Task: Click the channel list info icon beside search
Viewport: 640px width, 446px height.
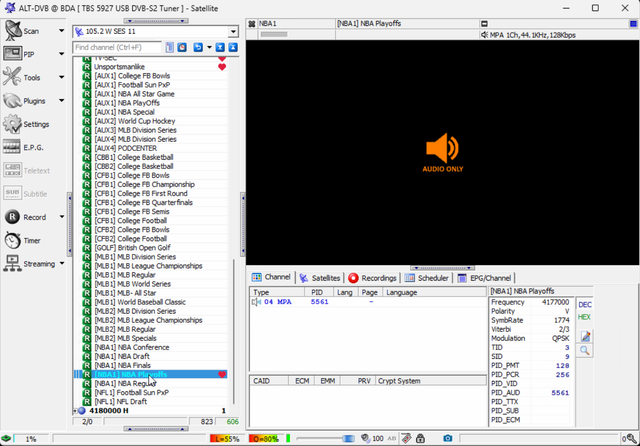Action: [170, 47]
